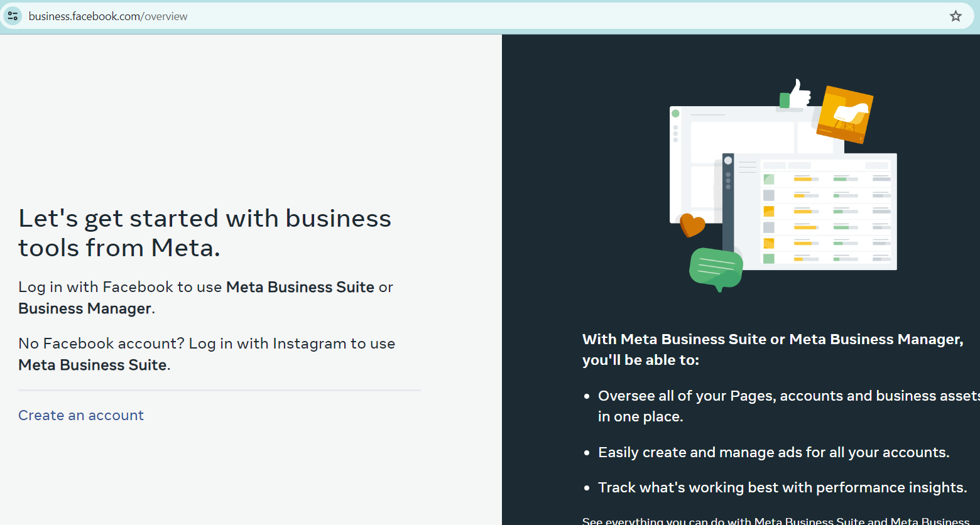Click the site permissions icon beside the URL
This screenshot has width=980, height=525.
click(13, 16)
